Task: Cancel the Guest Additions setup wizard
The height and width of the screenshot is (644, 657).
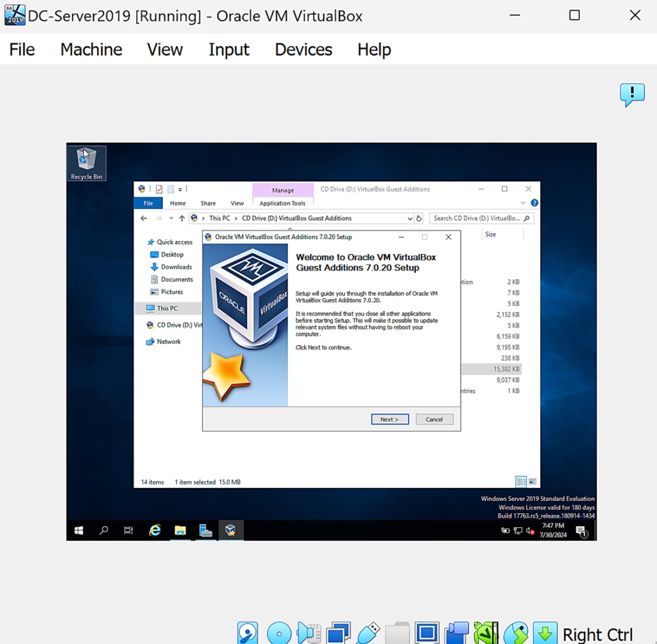Action: [x=434, y=419]
